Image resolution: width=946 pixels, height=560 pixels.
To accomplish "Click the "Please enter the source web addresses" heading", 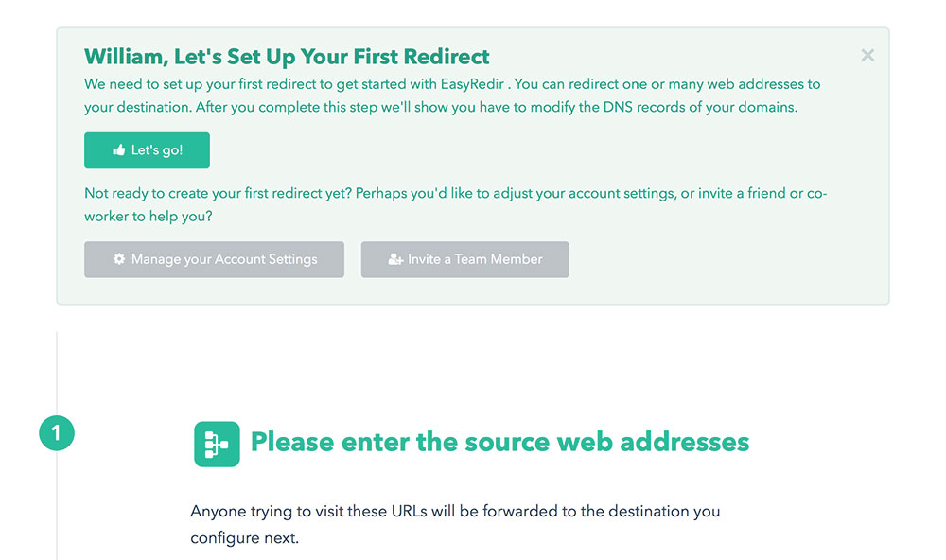I will (499, 442).
